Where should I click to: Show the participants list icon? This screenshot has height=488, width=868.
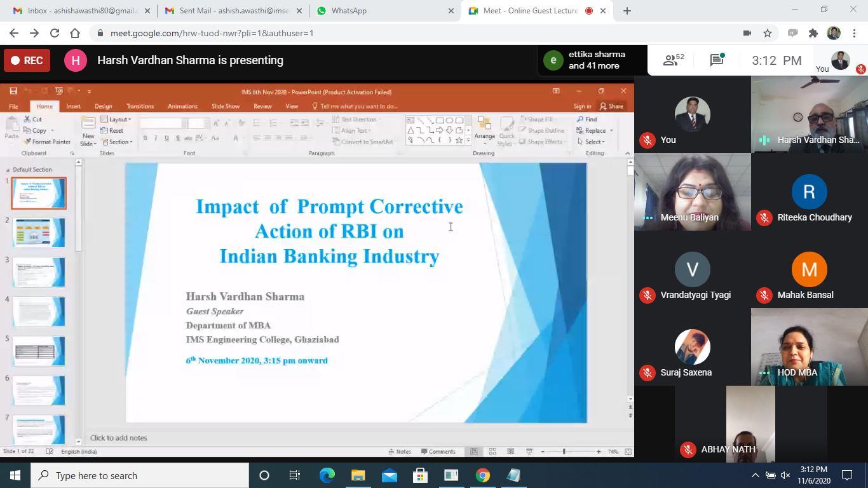[673, 60]
